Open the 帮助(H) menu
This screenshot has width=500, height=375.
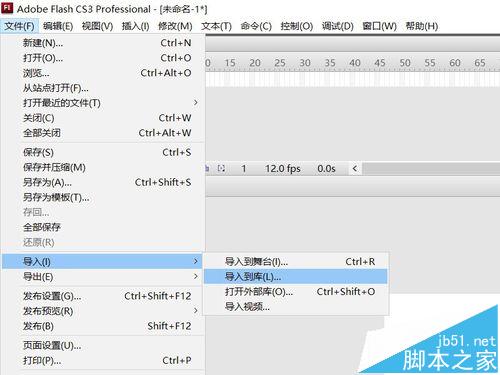(x=422, y=26)
